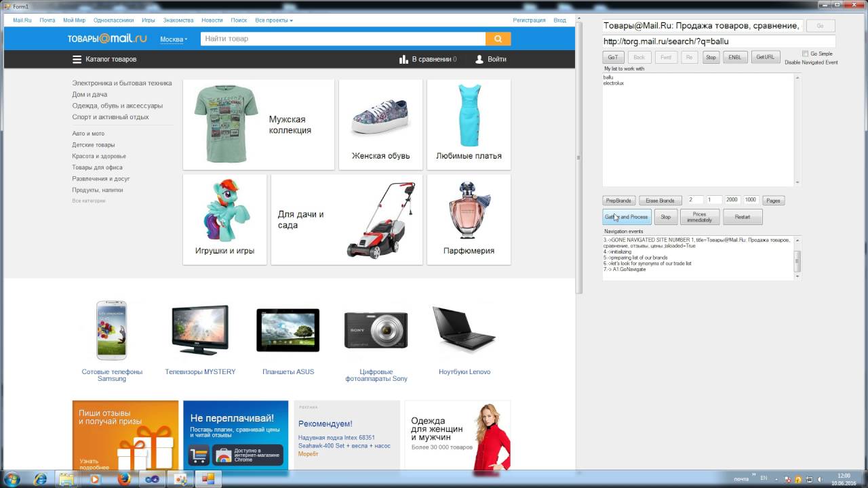The width and height of the screenshot is (868, 488).
Task: Click Stop next to Get and Process
Action: [x=666, y=217]
